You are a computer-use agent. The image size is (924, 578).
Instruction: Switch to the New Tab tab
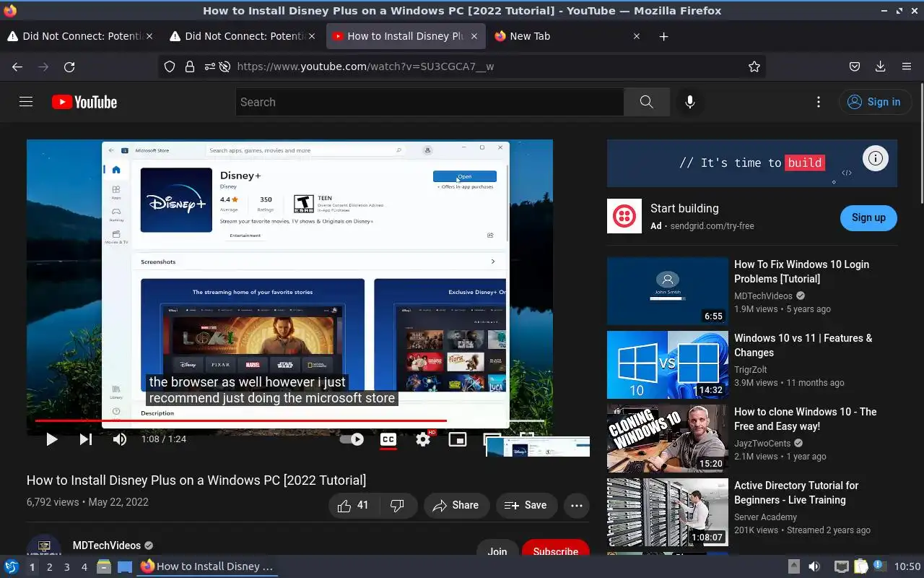pos(567,36)
